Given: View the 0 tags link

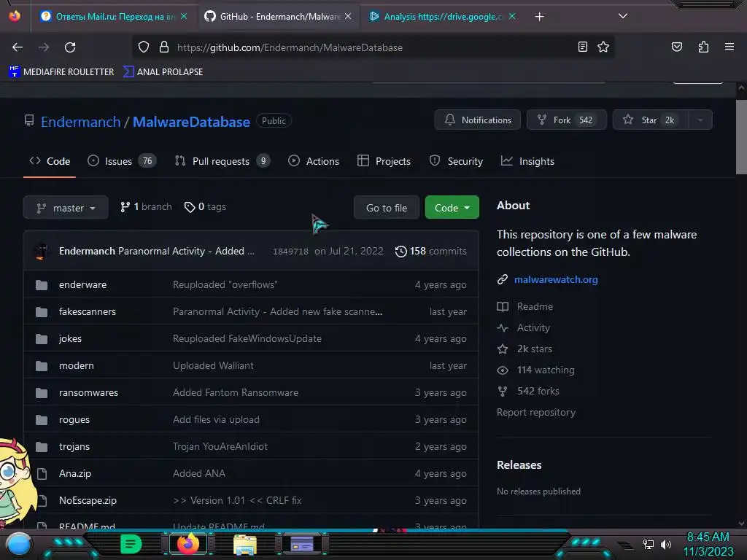Looking at the screenshot, I should 205,206.
